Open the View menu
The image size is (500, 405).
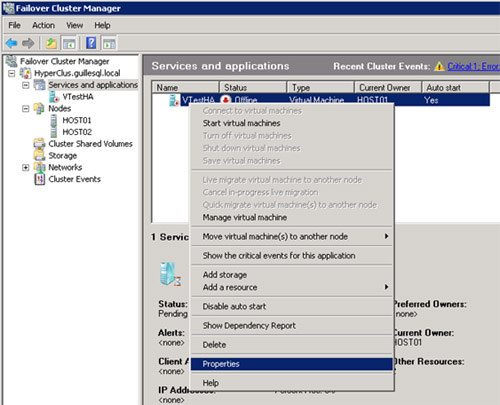[74, 25]
